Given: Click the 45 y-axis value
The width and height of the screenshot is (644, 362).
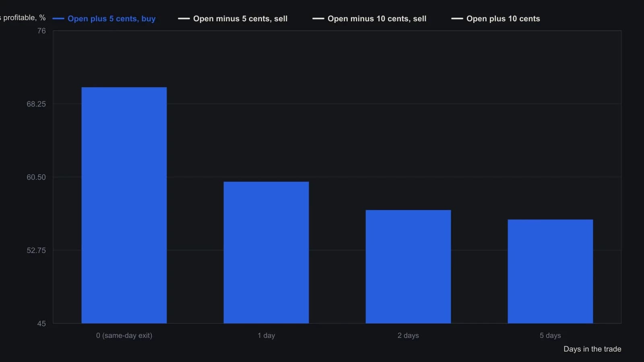Looking at the screenshot, I should tap(41, 324).
